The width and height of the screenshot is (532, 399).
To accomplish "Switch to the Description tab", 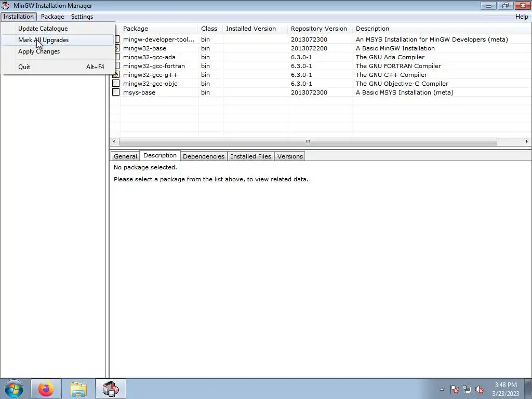I will click(x=160, y=155).
